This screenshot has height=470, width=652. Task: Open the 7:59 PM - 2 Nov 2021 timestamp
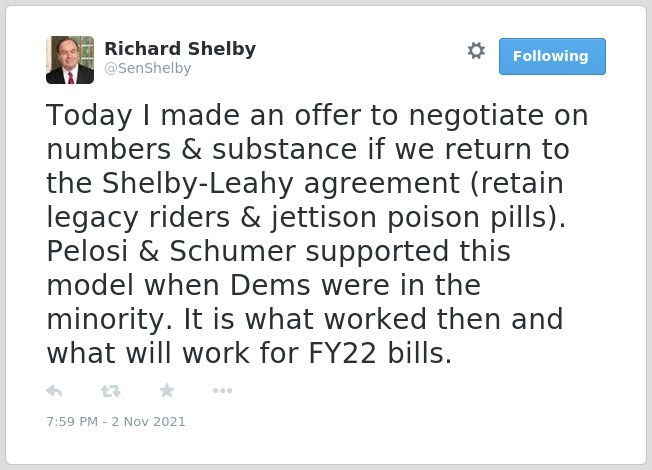116,421
